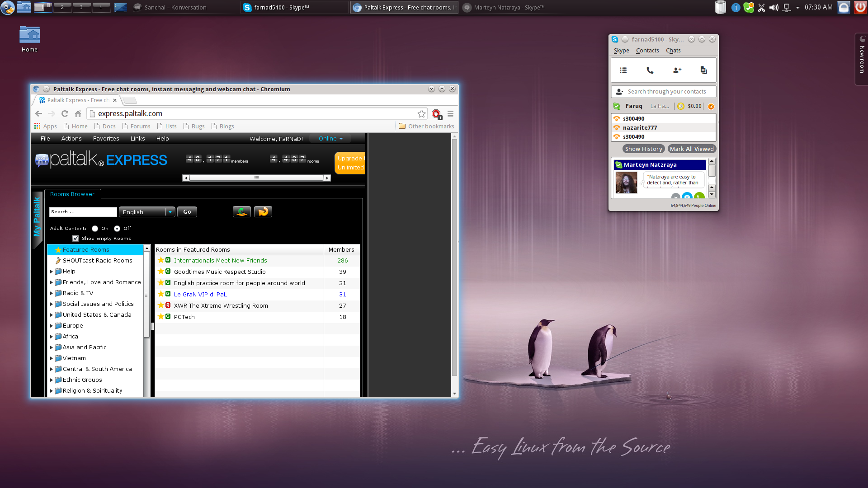Open the Home folder desktop icon
The height and width of the screenshot is (488, 868).
coord(29,39)
